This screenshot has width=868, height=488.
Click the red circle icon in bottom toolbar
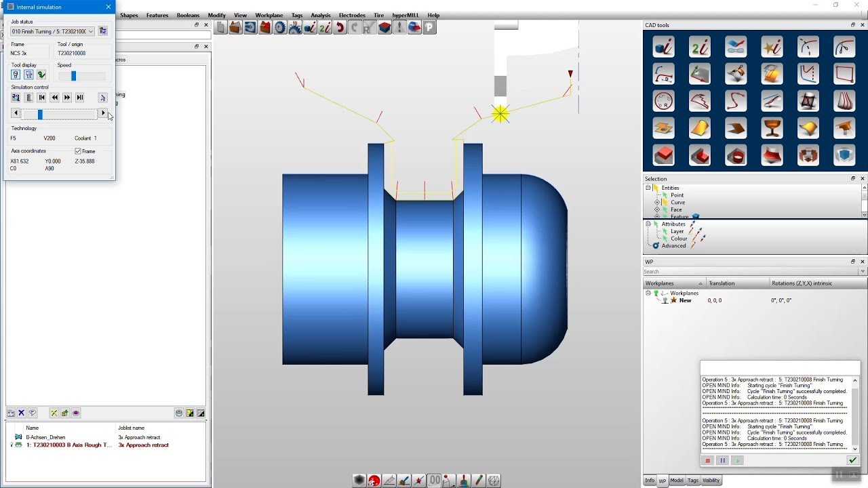point(374,481)
